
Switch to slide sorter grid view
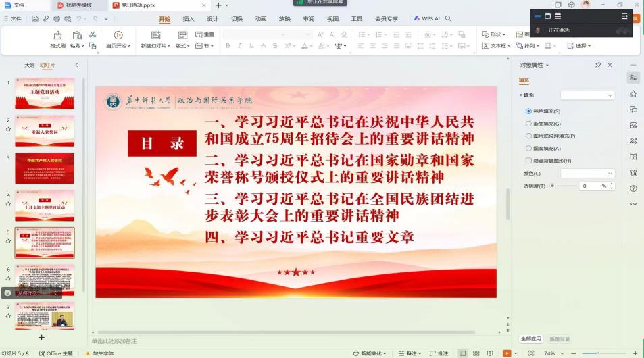pos(476,353)
